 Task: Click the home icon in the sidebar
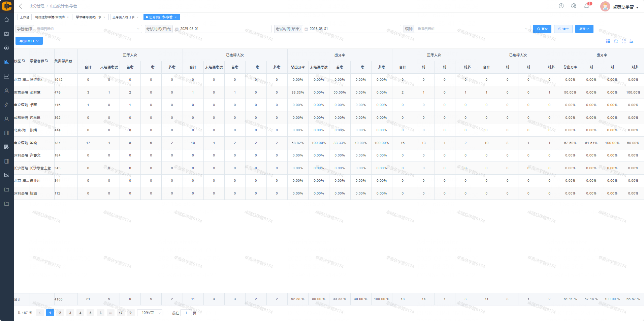coord(6,20)
